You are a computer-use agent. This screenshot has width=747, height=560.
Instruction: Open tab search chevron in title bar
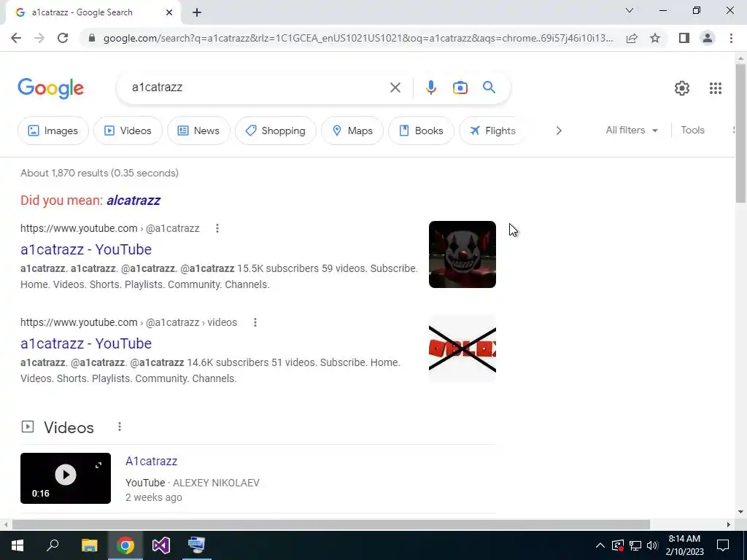[x=630, y=10]
